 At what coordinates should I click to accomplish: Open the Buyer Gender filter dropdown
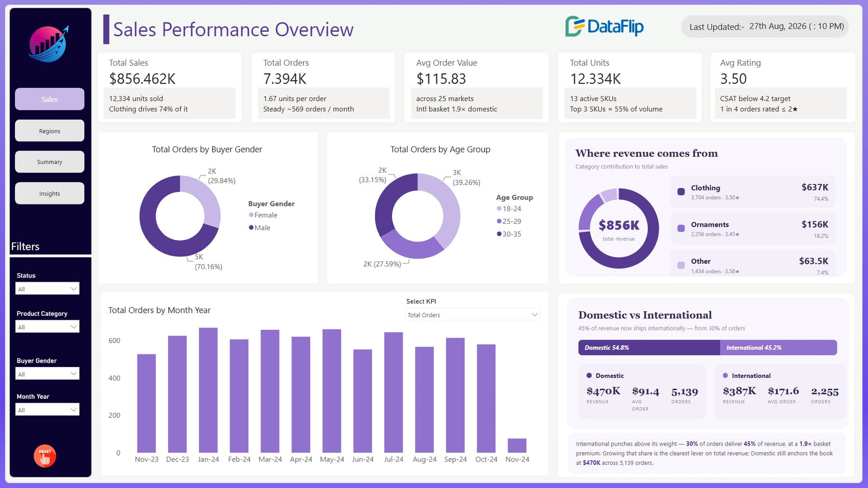click(x=47, y=374)
